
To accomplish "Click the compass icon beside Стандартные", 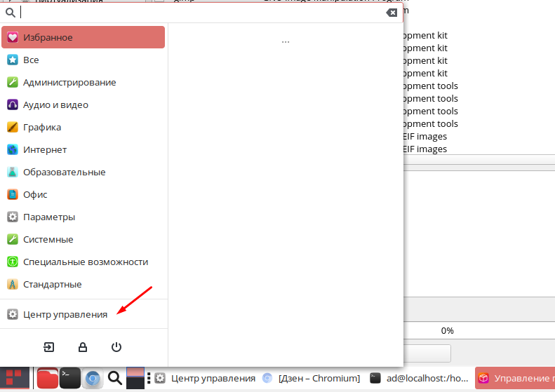I will point(13,285).
